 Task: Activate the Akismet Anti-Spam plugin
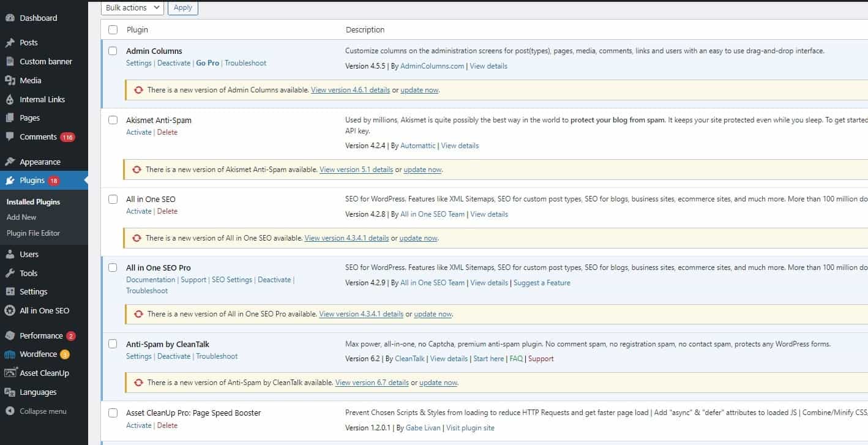pos(138,132)
